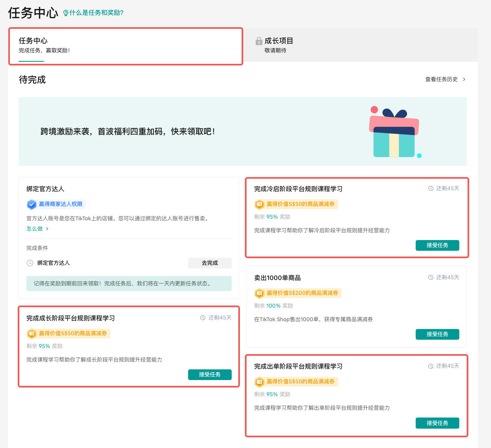
Task: Click the lightbulb icon beside 什么是任务和奖励
Action: (x=66, y=13)
